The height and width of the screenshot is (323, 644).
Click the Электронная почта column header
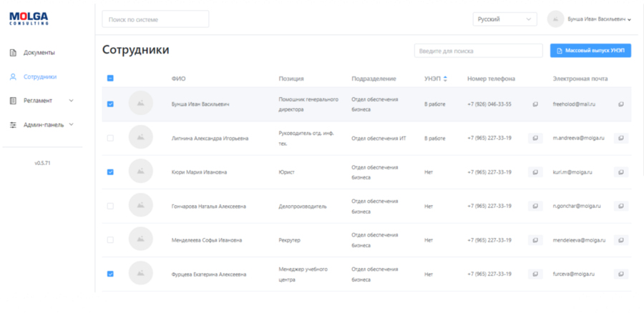coord(580,79)
